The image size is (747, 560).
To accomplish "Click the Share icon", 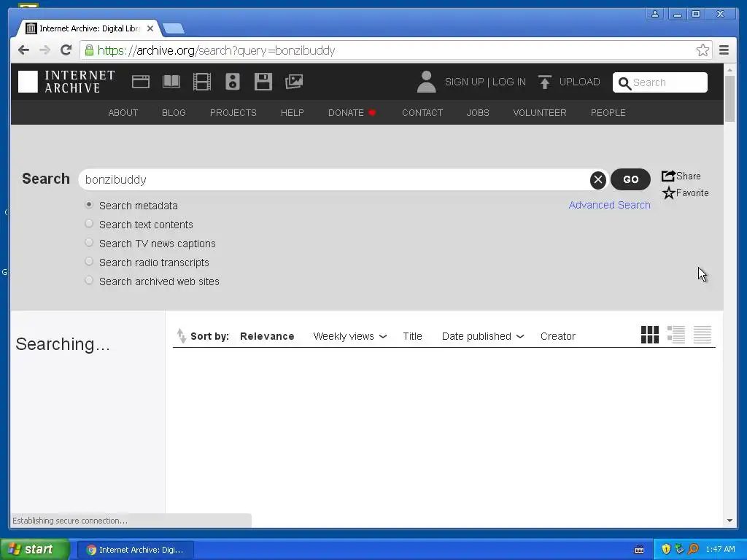I will point(668,176).
